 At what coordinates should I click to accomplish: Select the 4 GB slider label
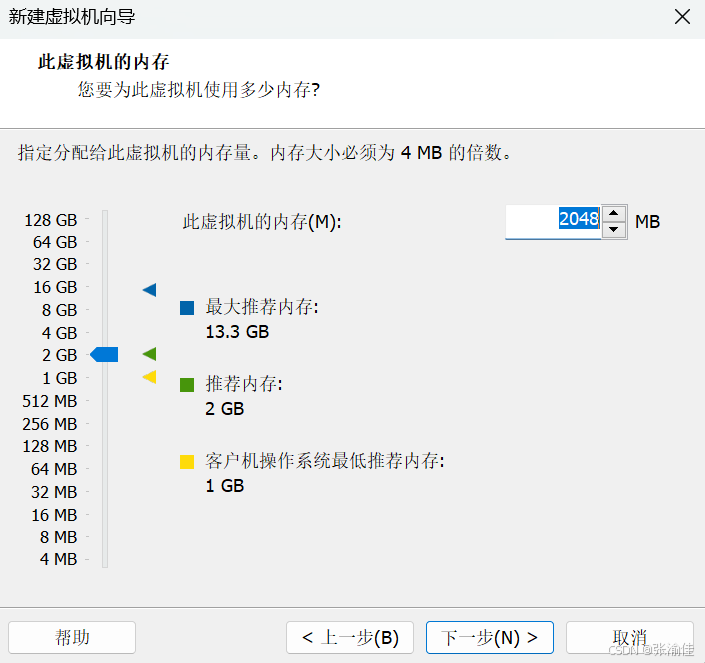point(59,333)
